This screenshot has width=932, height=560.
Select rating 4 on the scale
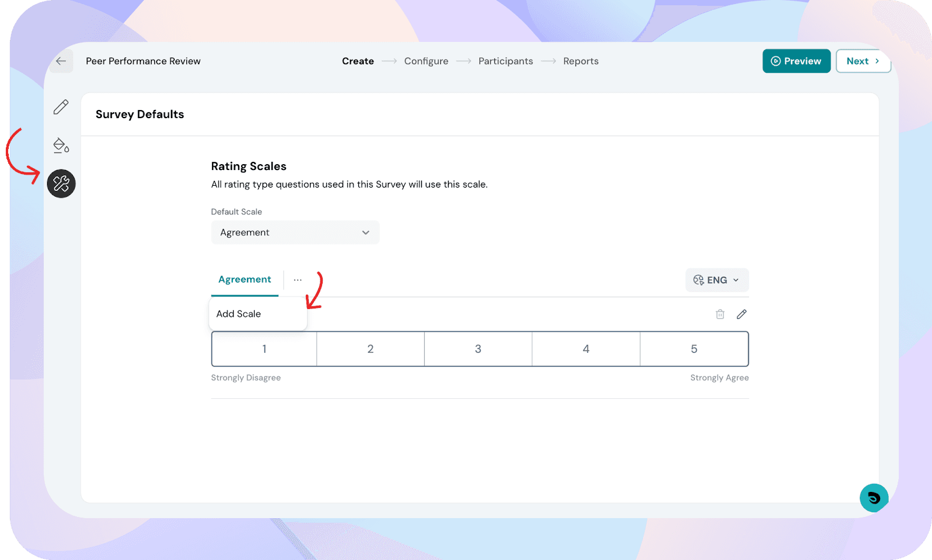pyautogui.click(x=586, y=349)
